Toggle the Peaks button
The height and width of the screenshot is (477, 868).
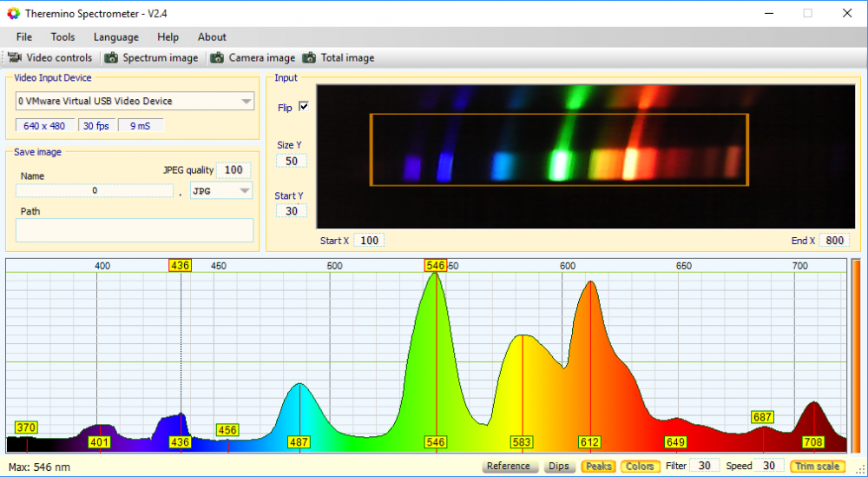598,466
